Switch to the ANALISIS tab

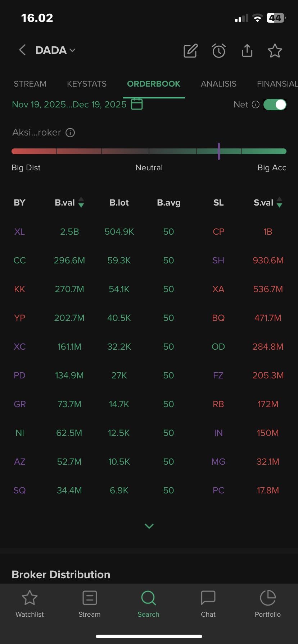coord(218,84)
